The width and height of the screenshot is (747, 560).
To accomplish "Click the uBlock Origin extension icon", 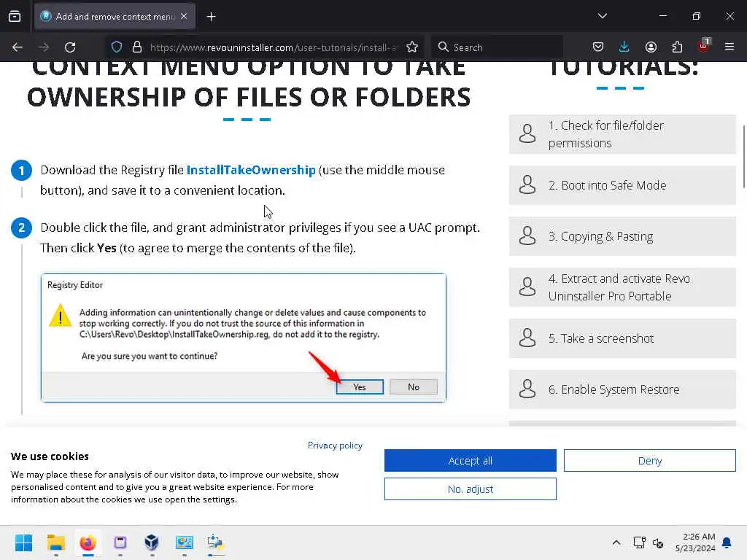I will 704,46.
